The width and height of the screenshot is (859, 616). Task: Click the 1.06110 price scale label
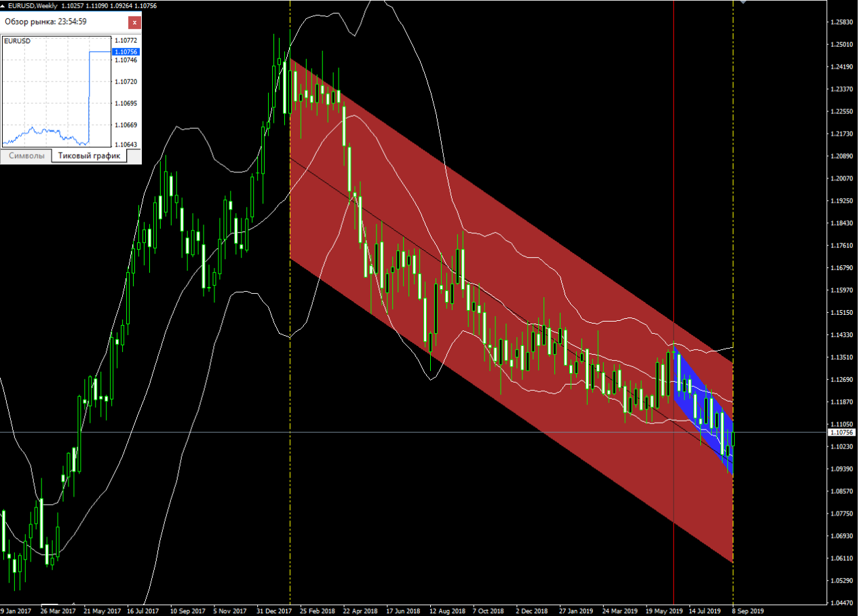(842, 558)
